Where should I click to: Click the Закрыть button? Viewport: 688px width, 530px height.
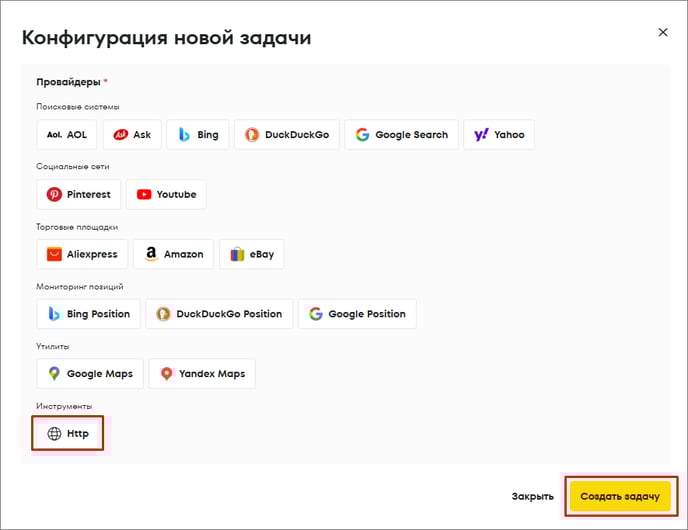(x=532, y=496)
